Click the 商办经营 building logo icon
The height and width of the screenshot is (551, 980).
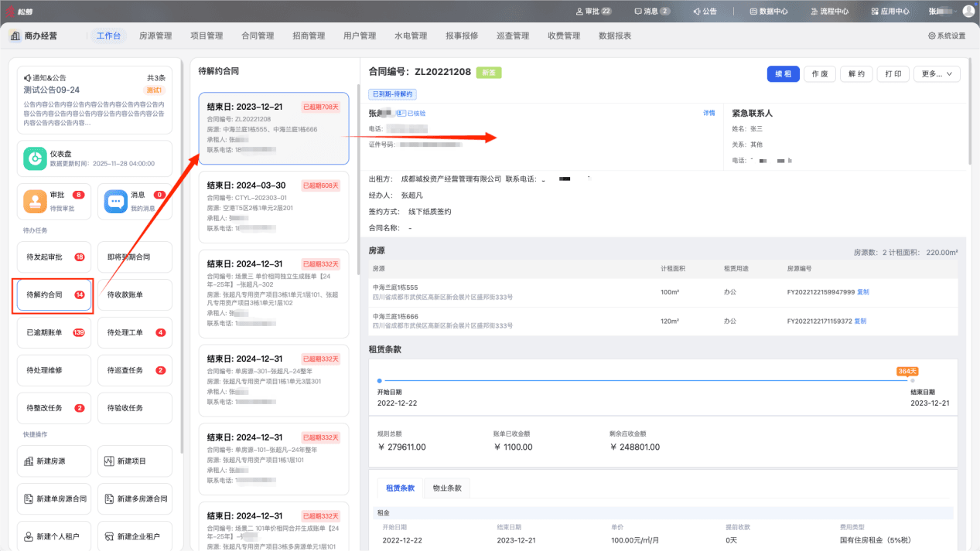15,36
